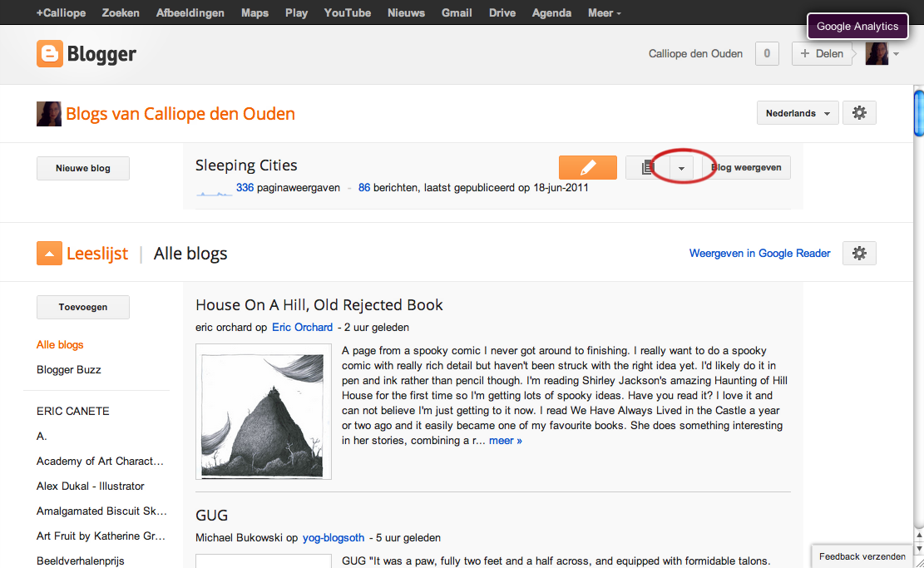Click Weergeven in Google Reader link
This screenshot has width=924, height=568.
click(x=759, y=254)
